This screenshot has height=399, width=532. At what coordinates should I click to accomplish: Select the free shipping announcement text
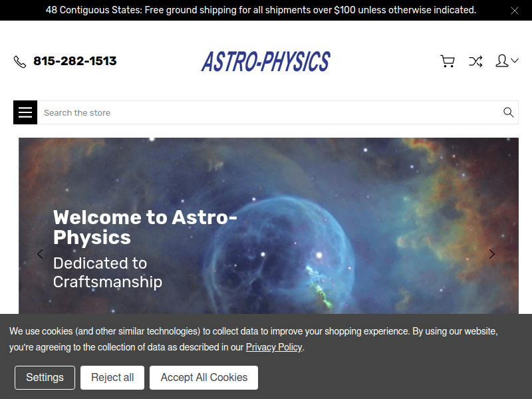(261, 10)
